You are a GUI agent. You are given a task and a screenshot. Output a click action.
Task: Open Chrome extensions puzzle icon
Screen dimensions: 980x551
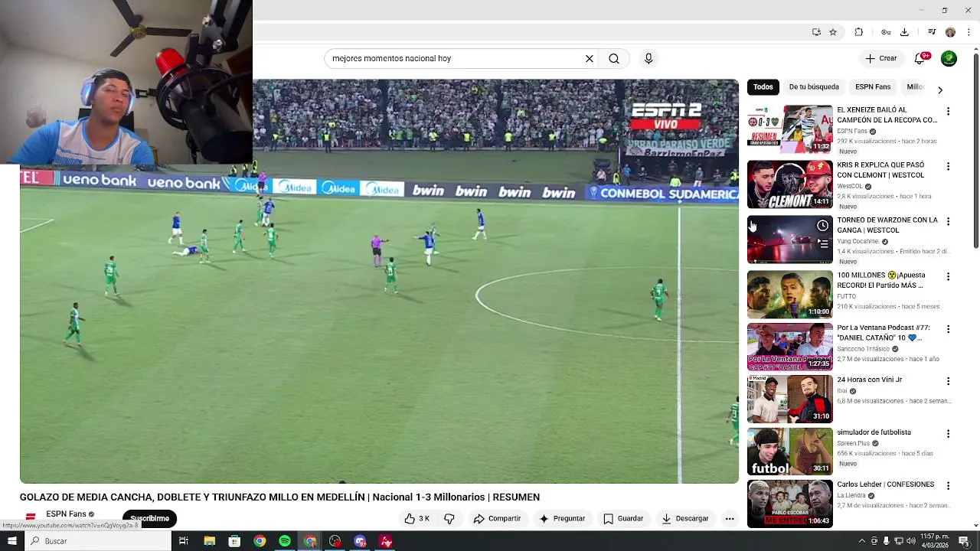point(858,32)
